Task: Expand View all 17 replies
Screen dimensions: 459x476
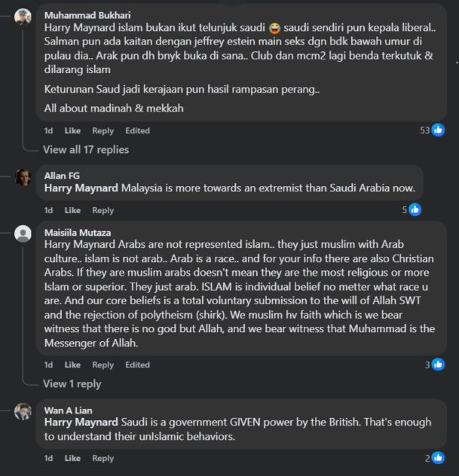Action: pos(85,149)
